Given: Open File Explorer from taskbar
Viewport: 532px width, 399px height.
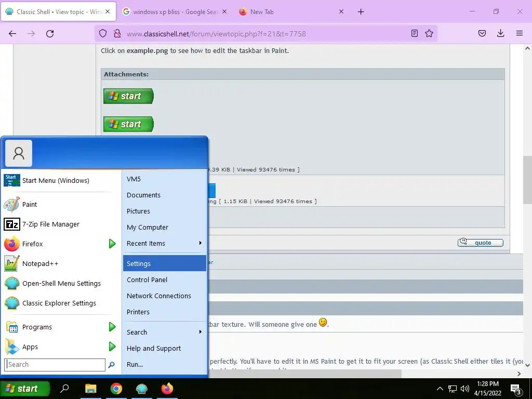Looking at the screenshot, I should click(90, 389).
